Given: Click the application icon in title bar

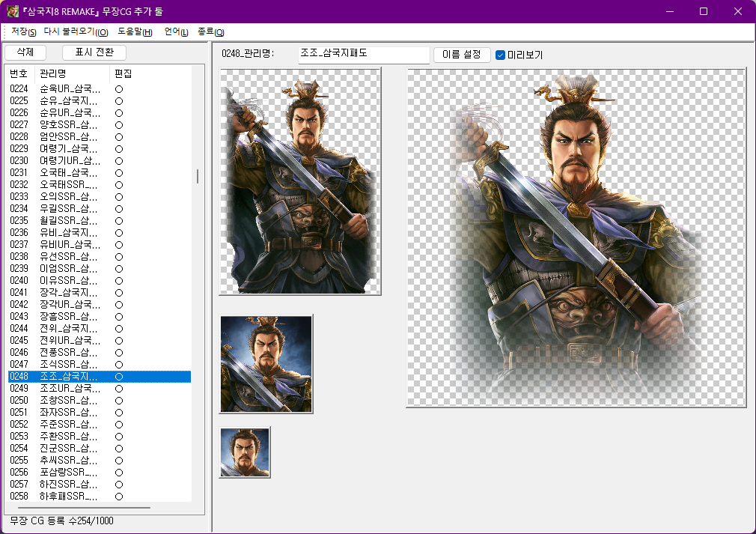Looking at the screenshot, I should (13, 11).
